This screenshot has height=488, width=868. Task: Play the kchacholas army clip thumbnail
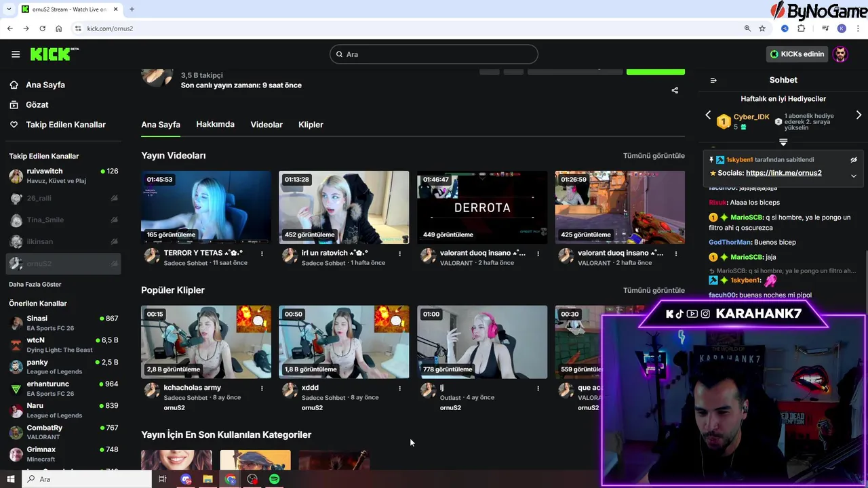click(206, 342)
